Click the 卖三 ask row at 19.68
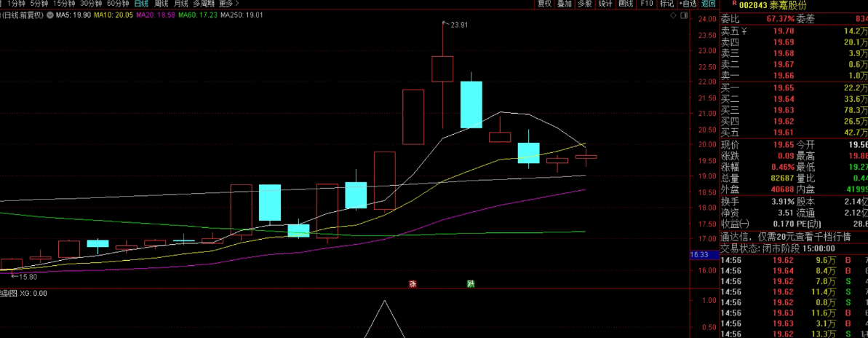The image size is (868, 338). pyautogui.click(x=793, y=53)
